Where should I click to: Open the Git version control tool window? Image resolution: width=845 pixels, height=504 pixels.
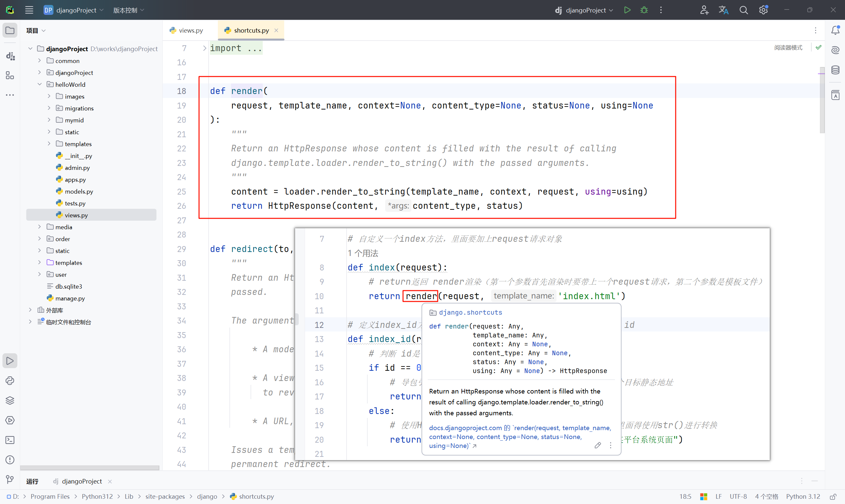(10, 479)
